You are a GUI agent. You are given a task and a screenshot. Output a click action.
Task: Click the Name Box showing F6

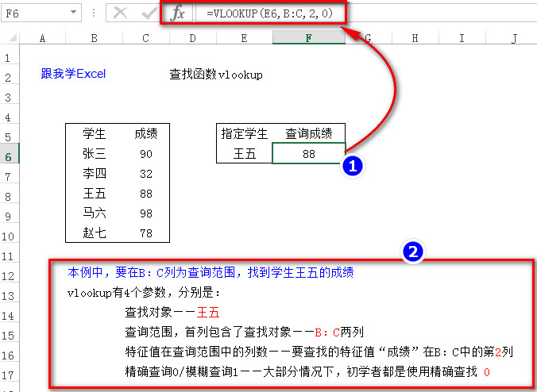tap(41, 13)
